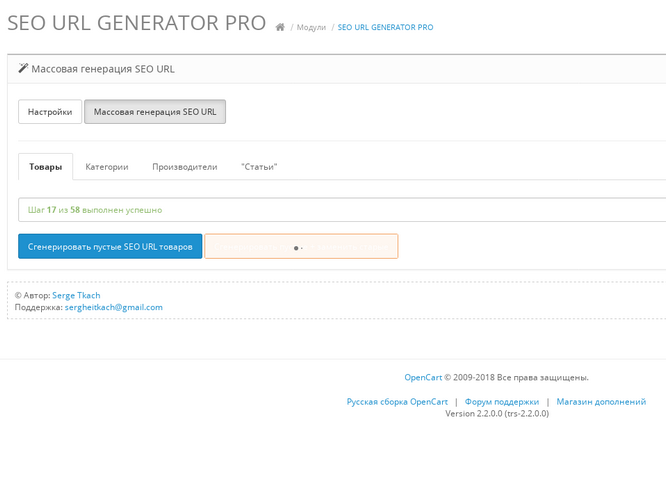Viewport: 666px width, 500px height.
Task: Click the step 17 of 58 status message
Action: [x=95, y=210]
